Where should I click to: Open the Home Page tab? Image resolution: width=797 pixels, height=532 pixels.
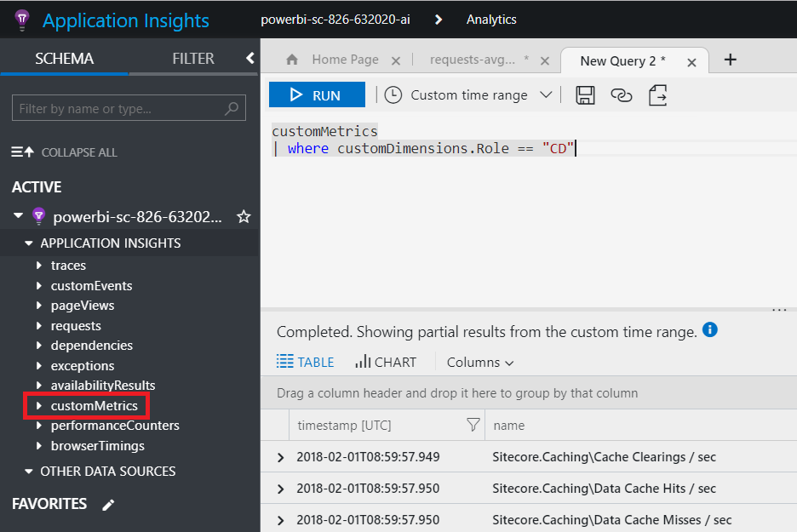coord(345,60)
